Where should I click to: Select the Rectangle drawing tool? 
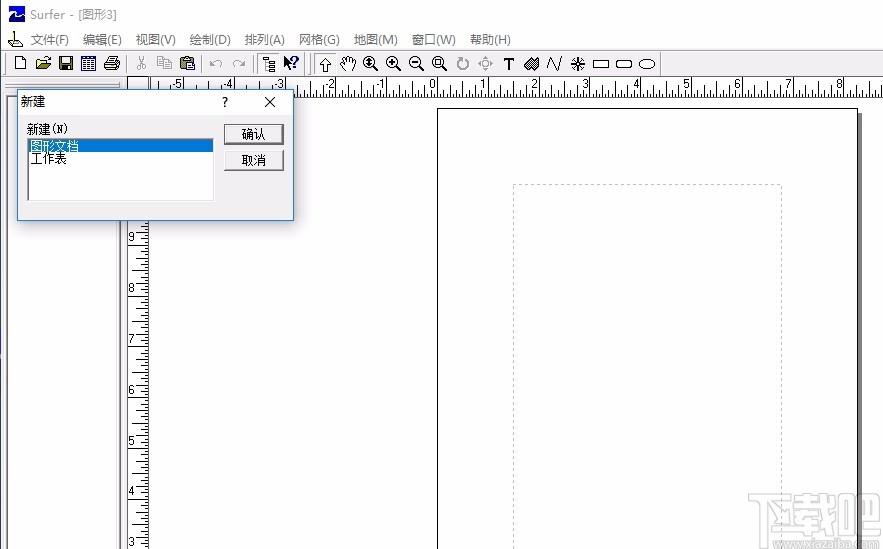point(601,64)
